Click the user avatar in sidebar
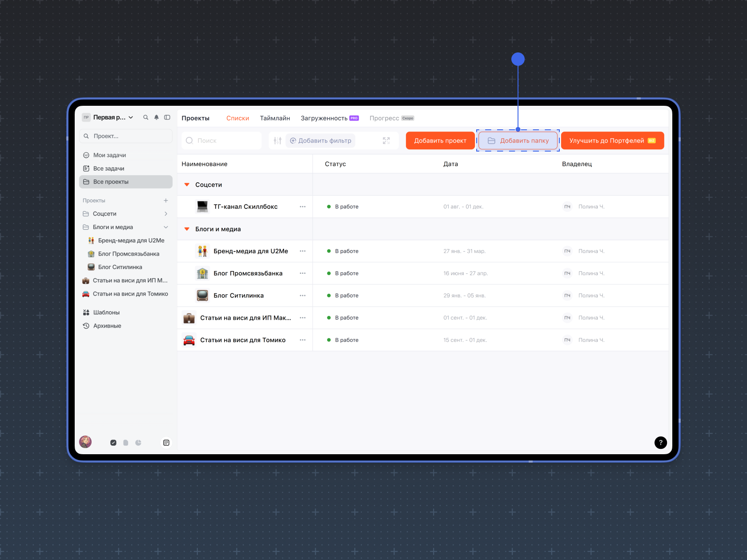Screen dimensions: 747x560 tap(85, 442)
